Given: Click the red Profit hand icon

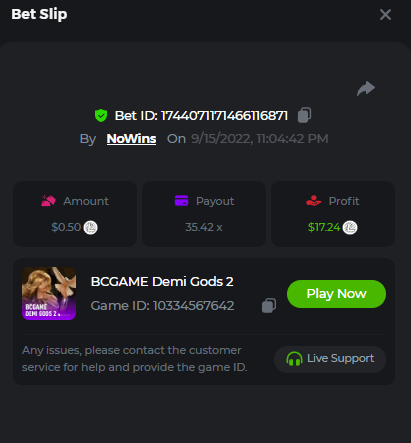Looking at the screenshot, I should click(314, 201).
